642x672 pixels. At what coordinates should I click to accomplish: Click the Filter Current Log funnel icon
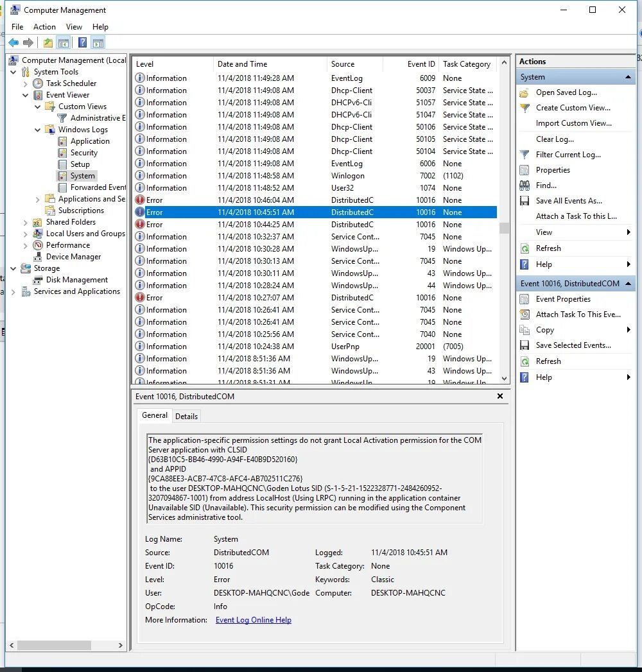click(524, 154)
